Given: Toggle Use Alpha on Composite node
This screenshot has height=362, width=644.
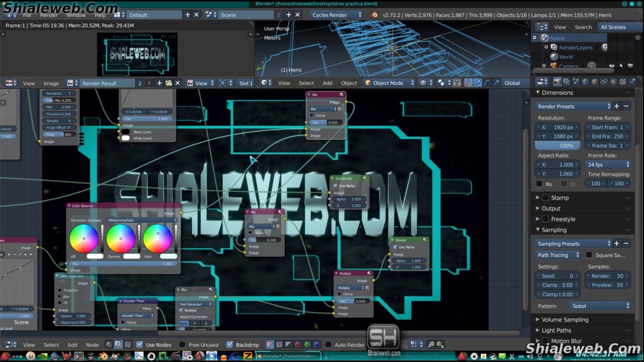Looking at the screenshot, I should [x=336, y=186].
